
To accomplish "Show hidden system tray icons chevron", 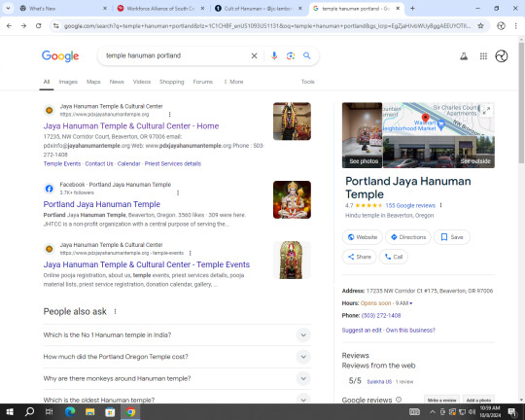I will coord(433,412).
